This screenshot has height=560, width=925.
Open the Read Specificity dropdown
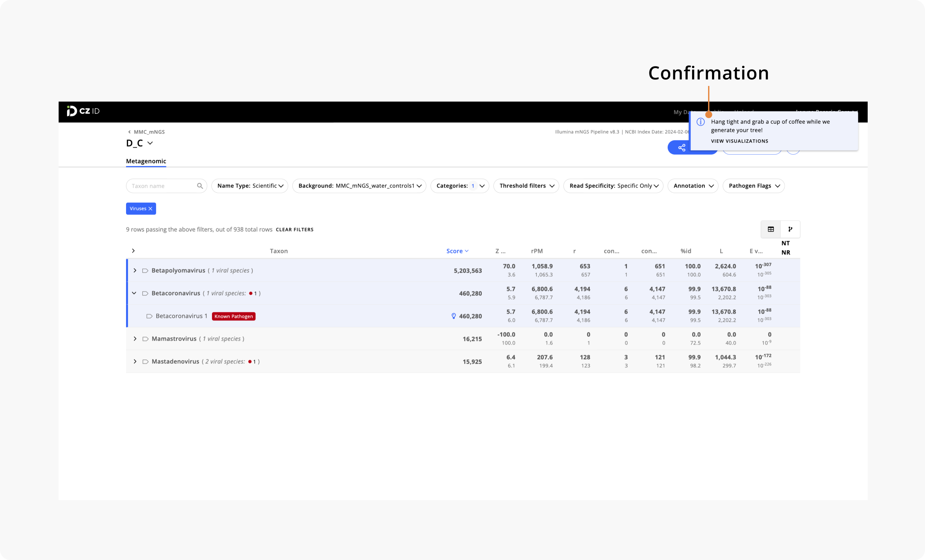[x=613, y=186]
